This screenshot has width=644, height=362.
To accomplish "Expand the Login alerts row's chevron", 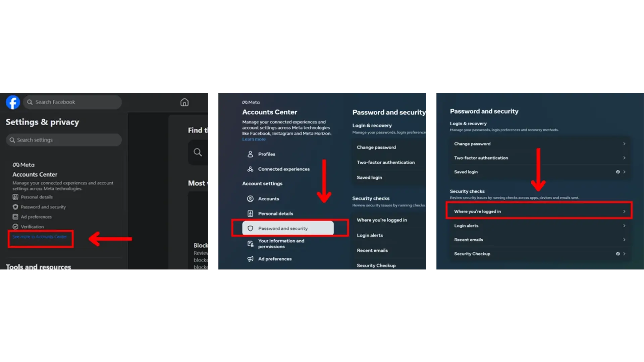I will pos(624,226).
